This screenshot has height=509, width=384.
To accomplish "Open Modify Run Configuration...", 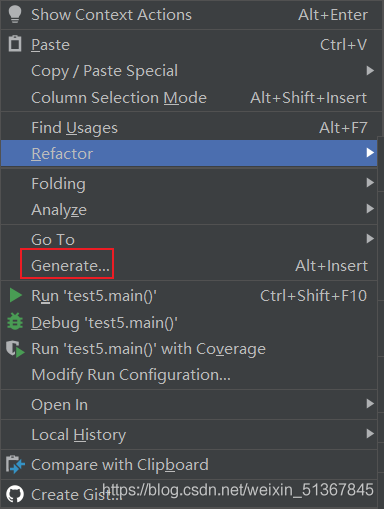I will point(189,375).
